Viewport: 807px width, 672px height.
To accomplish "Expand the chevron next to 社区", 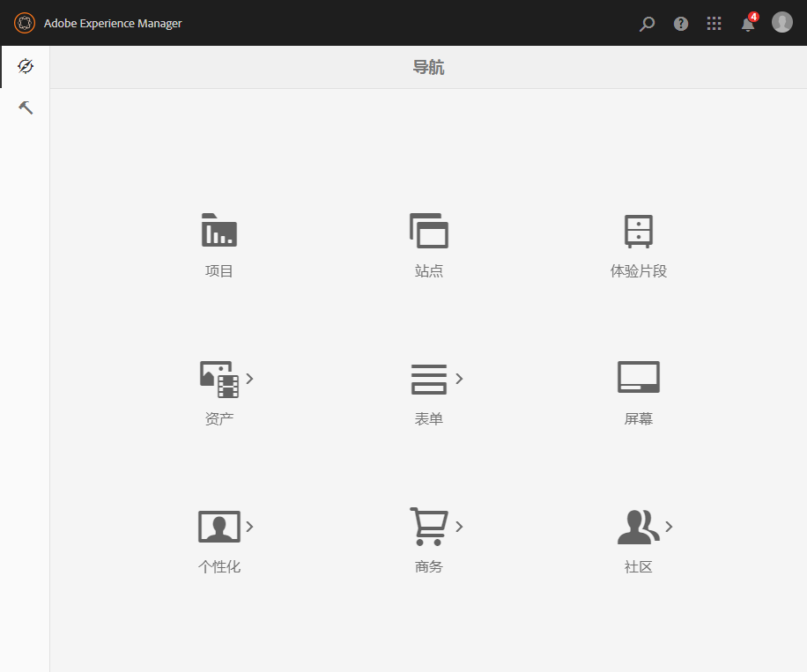I will tap(669, 527).
